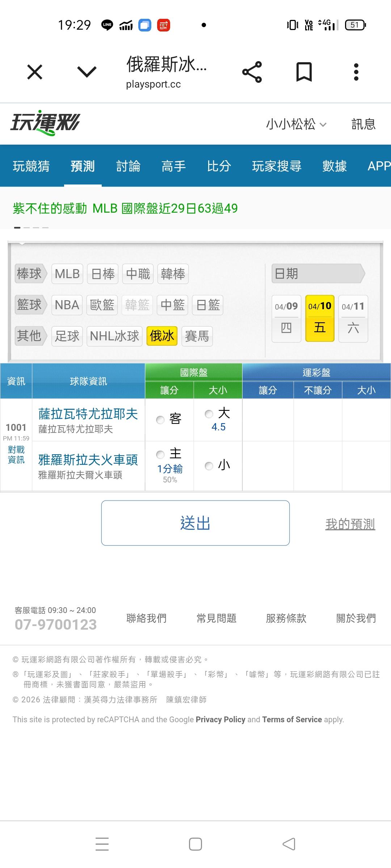This screenshot has height=868, width=391.
Task: Tap the Android recent apps menu icon
Action: (x=102, y=844)
